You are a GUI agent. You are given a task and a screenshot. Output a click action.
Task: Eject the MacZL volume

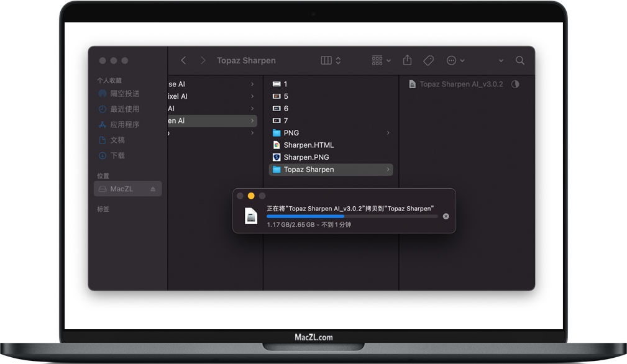[153, 189]
